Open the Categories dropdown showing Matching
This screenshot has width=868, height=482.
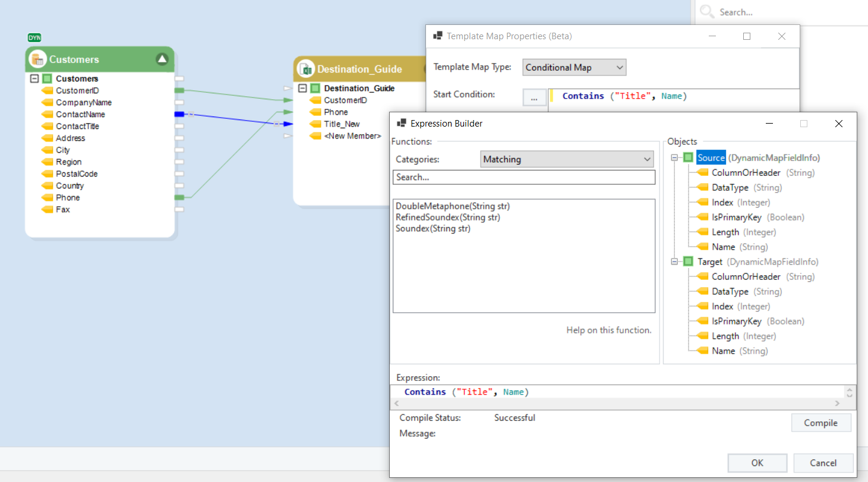(566, 159)
